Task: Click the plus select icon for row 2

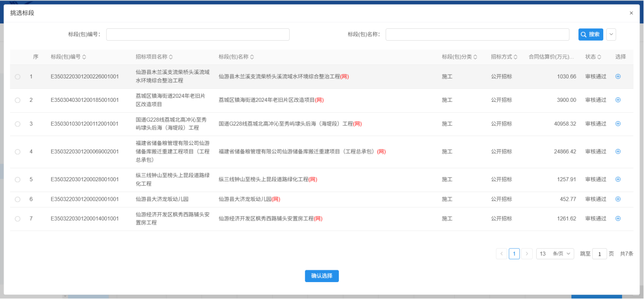Action: (x=618, y=100)
